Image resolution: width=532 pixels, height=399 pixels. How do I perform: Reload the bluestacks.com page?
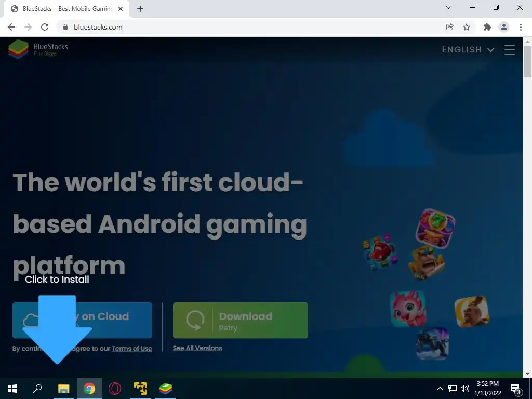tap(45, 27)
